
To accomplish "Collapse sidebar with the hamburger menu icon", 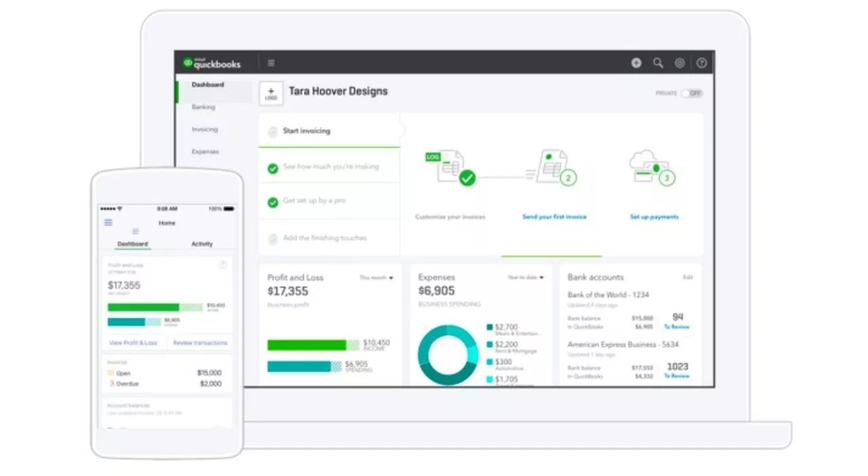I will [271, 63].
